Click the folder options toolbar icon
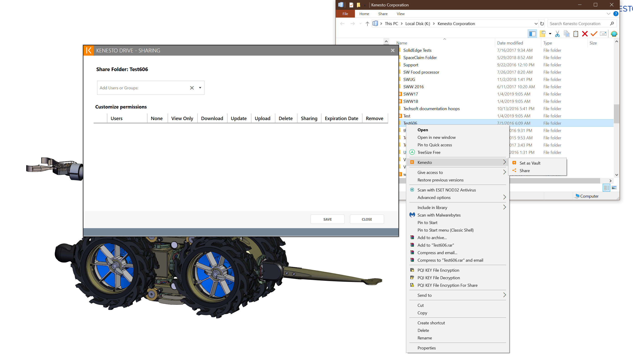Image resolution: width=633 pixels, height=364 pixels. click(x=542, y=34)
